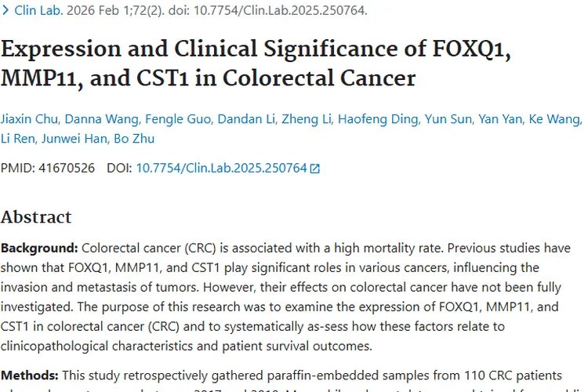This screenshot has width=588, height=392.
Task: View author Haofeng Ding's publications
Action: point(376,119)
